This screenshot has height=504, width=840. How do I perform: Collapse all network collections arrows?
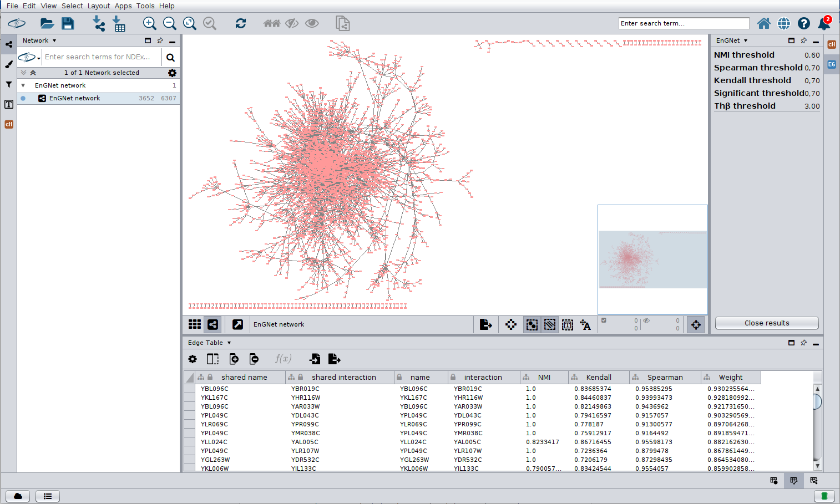(33, 73)
